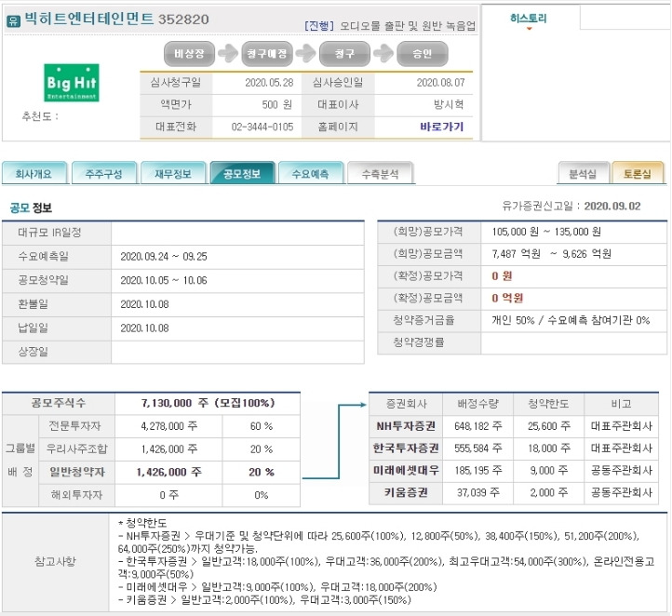Click the 추천도 rating label
672x616 pixels.
39,116
